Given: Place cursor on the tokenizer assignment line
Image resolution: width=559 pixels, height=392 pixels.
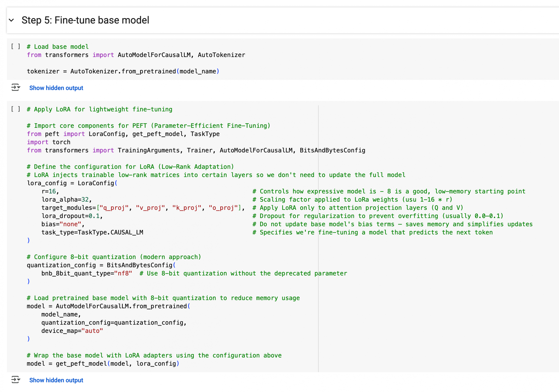Looking at the screenshot, I should click(x=123, y=71).
